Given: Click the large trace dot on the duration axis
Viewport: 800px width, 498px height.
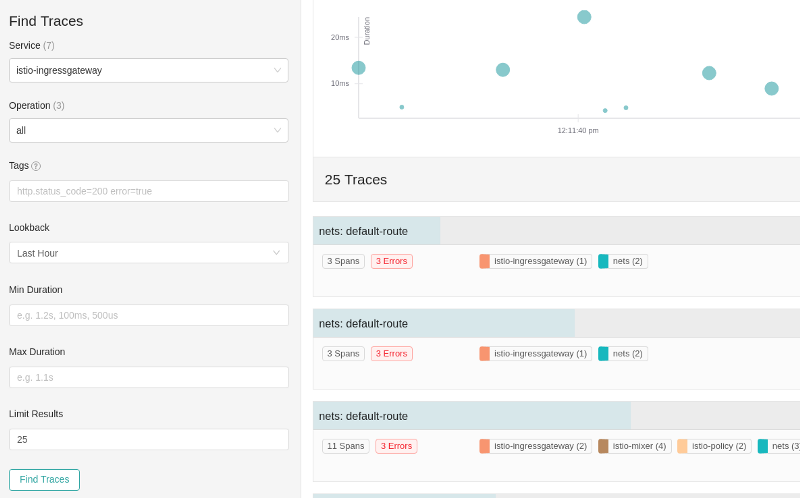Looking at the screenshot, I should click(x=359, y=68).
